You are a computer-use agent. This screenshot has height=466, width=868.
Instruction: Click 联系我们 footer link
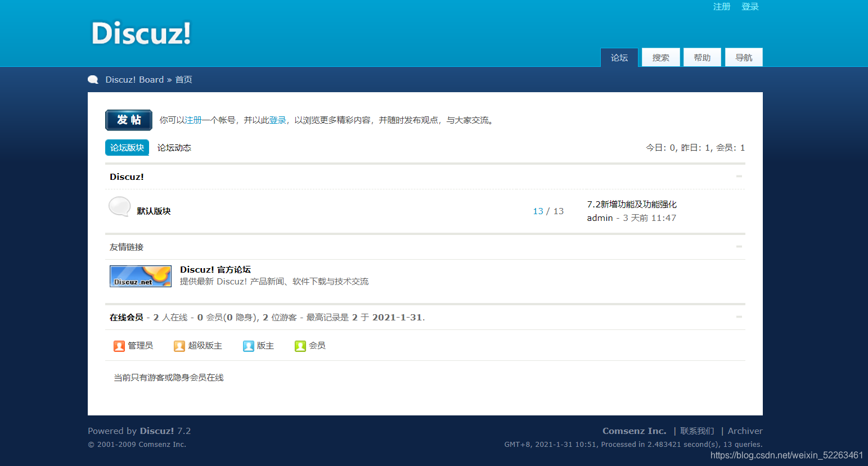(x=697, y=431)
